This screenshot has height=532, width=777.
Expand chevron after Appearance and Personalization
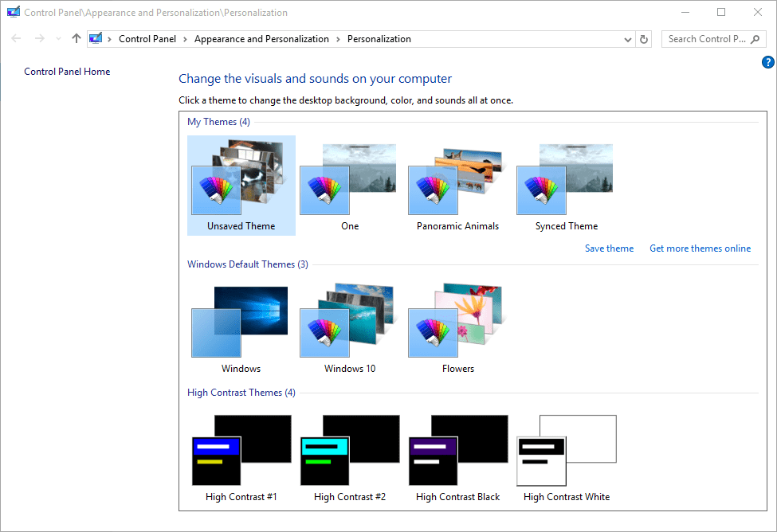(338, 39)
